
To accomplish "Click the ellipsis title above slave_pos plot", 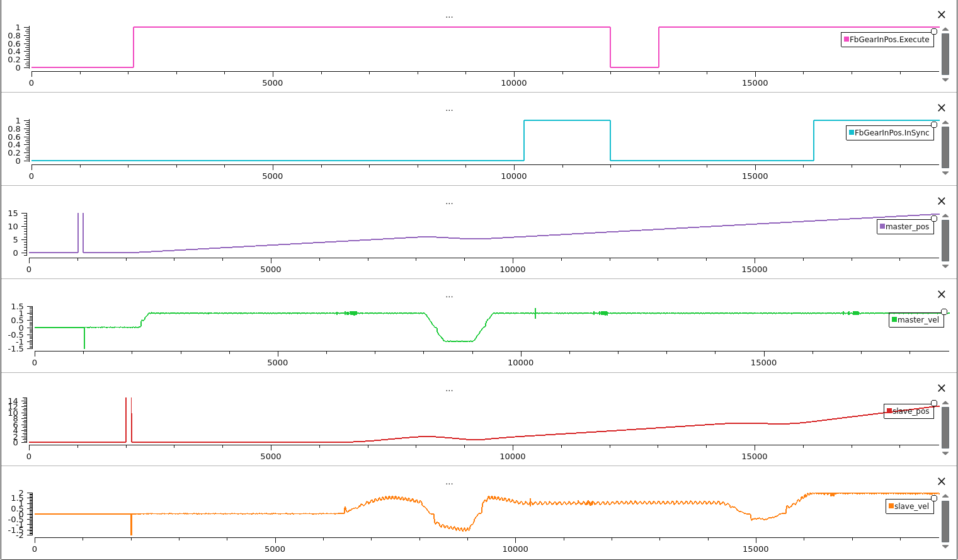I will 449,389.
